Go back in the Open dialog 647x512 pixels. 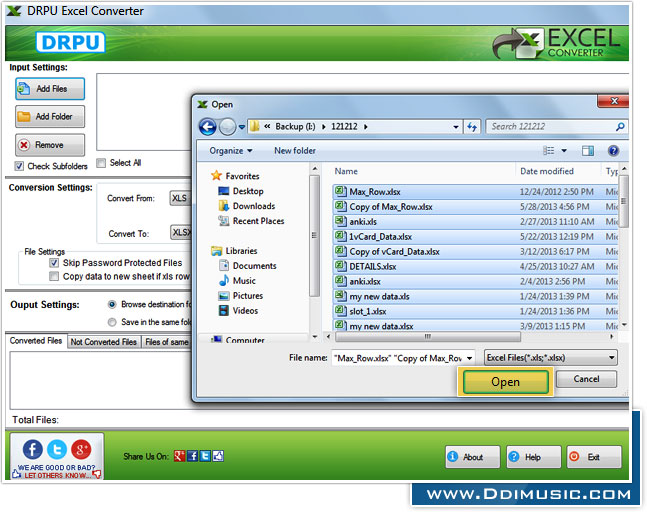coord(207,127)
